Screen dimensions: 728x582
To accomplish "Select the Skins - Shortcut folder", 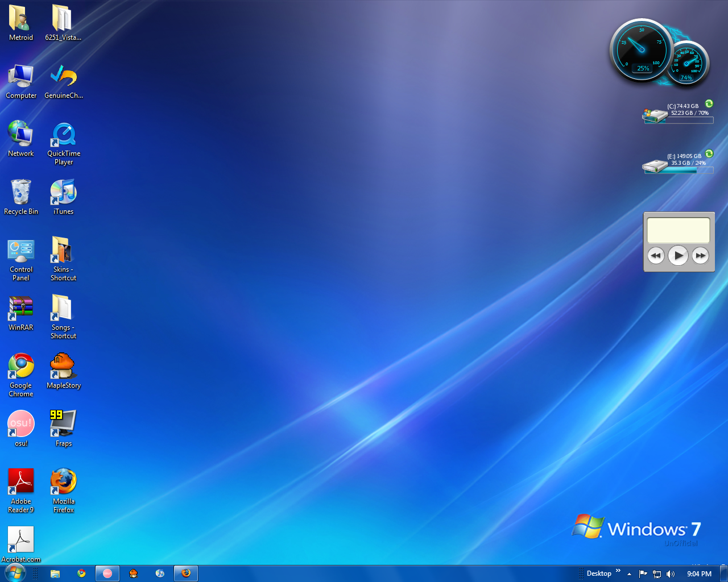I will 63,260.
